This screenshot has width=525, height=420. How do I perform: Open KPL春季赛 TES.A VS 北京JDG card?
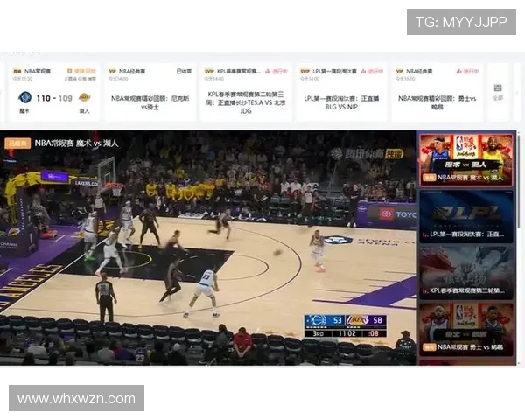[246, 92]
